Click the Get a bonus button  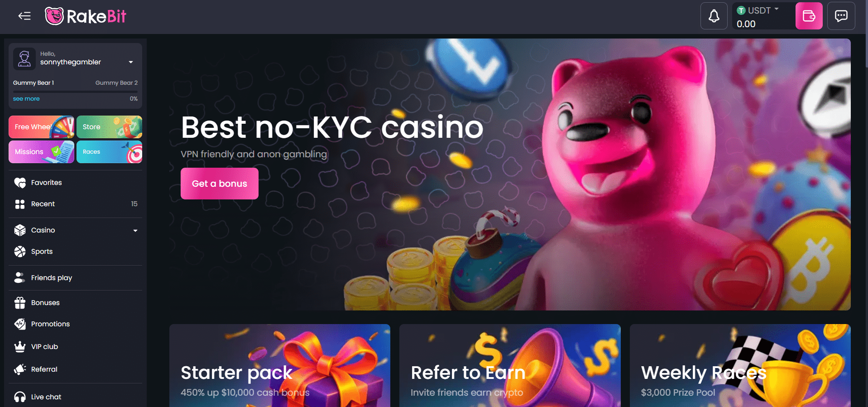(x=220, y=184)
